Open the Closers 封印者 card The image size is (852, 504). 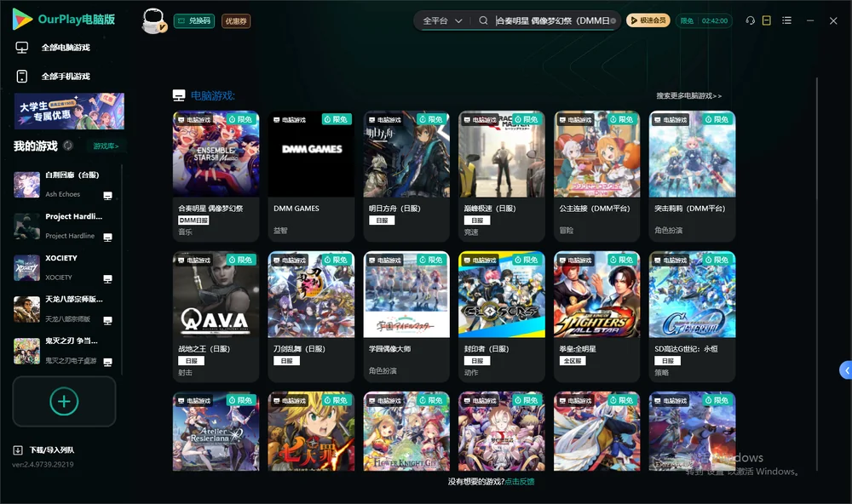(x=502, y=317)
